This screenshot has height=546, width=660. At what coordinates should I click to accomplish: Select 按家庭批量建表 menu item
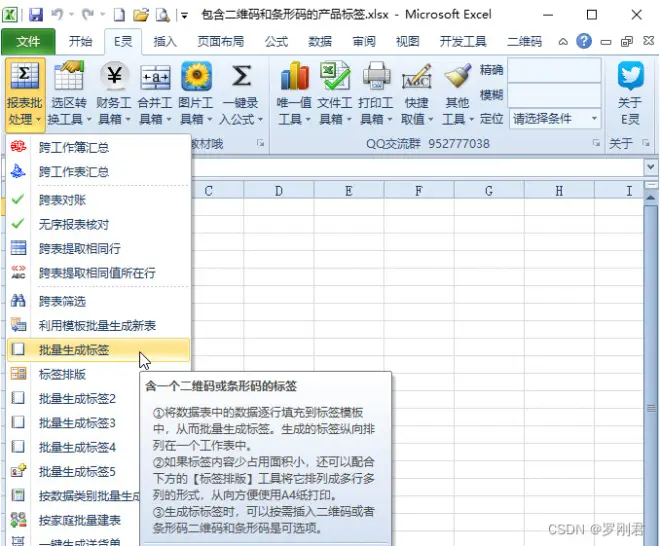click(73, 520)
